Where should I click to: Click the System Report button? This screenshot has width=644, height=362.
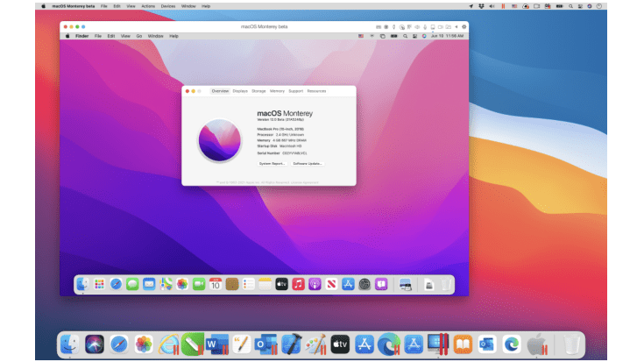[272, 164]
